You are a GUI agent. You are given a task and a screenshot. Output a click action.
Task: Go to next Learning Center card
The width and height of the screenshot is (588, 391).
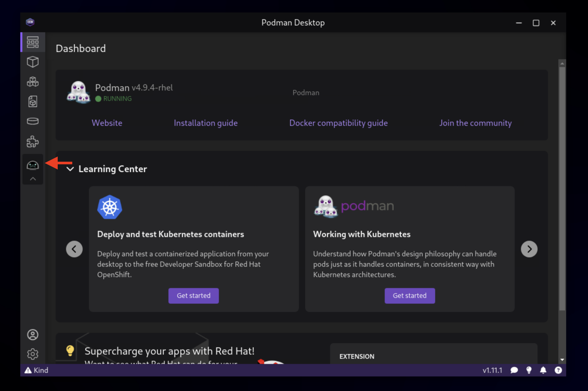(x=529, y=249)
